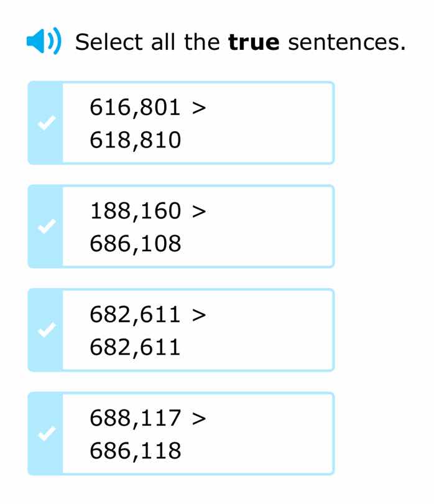The image size is (434, 504).
Task: Click the checkmark on the 688,117 card
Action: point(45,433)
